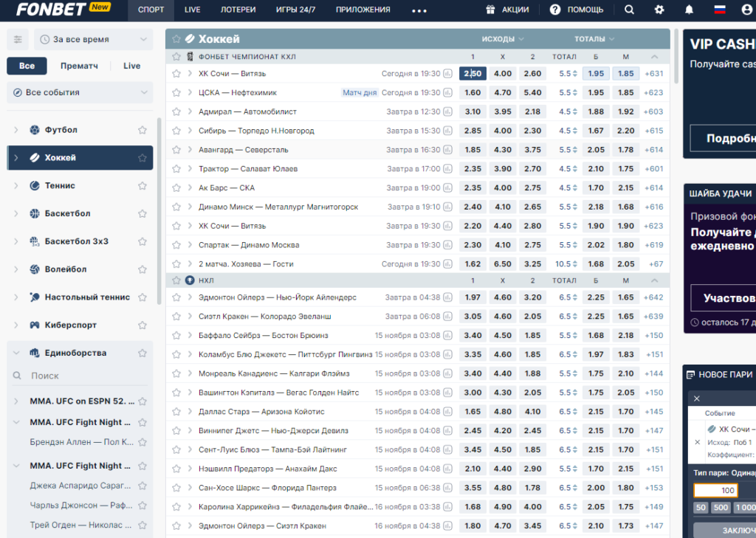Click the КХЛ league logo icon
This screenshot has width=756, height=538.
tap(190, 56)
